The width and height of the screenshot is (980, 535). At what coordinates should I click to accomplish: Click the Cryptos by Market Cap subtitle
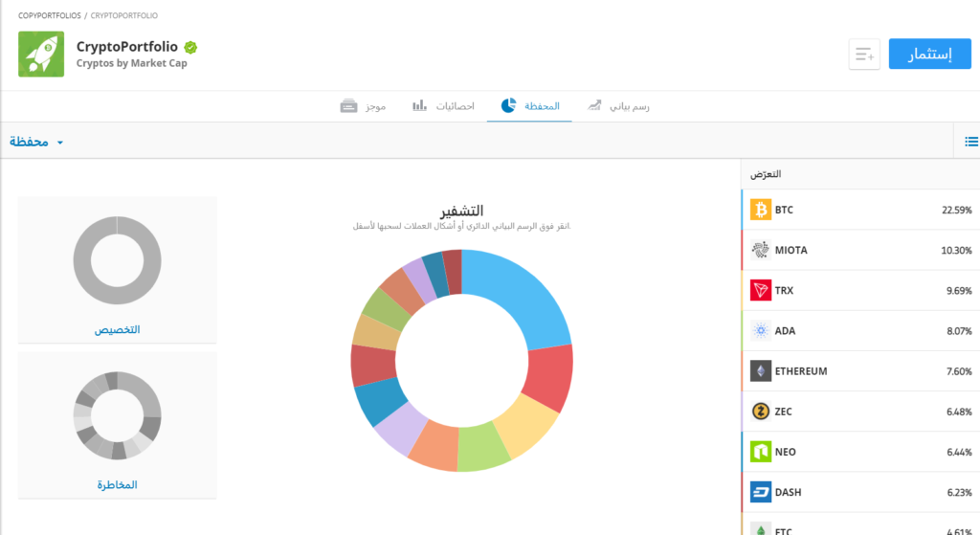132,63
